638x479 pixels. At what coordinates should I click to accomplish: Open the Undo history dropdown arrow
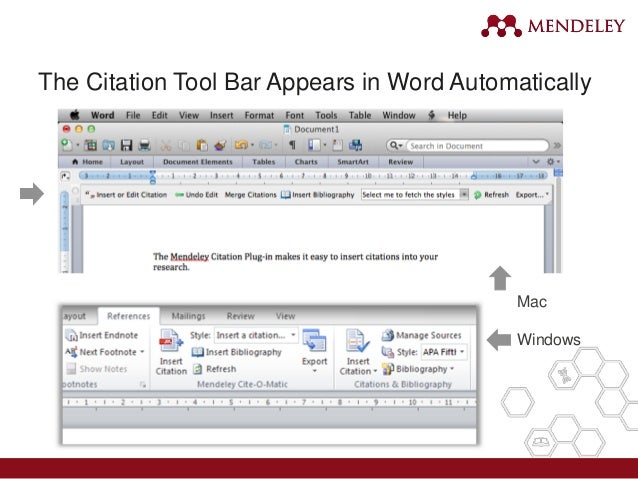coord(252,145)
